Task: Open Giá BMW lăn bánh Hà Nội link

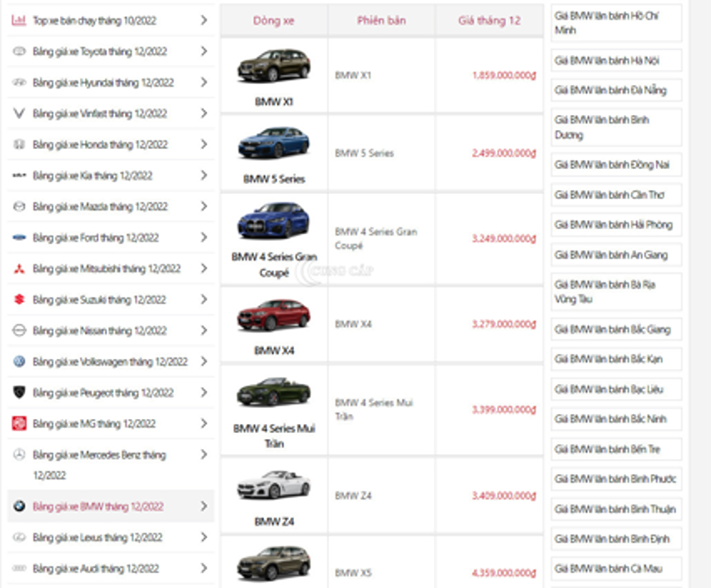Action: [x=606, y=60]
